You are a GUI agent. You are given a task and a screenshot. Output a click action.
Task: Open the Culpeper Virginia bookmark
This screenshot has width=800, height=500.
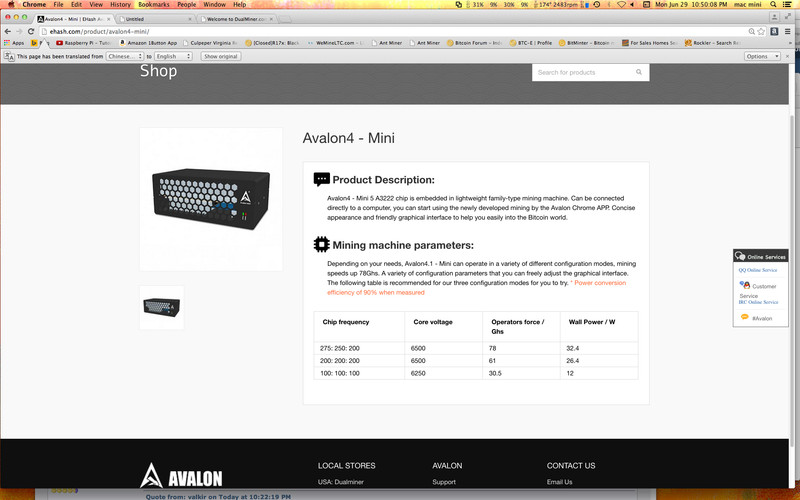[210, 43]
